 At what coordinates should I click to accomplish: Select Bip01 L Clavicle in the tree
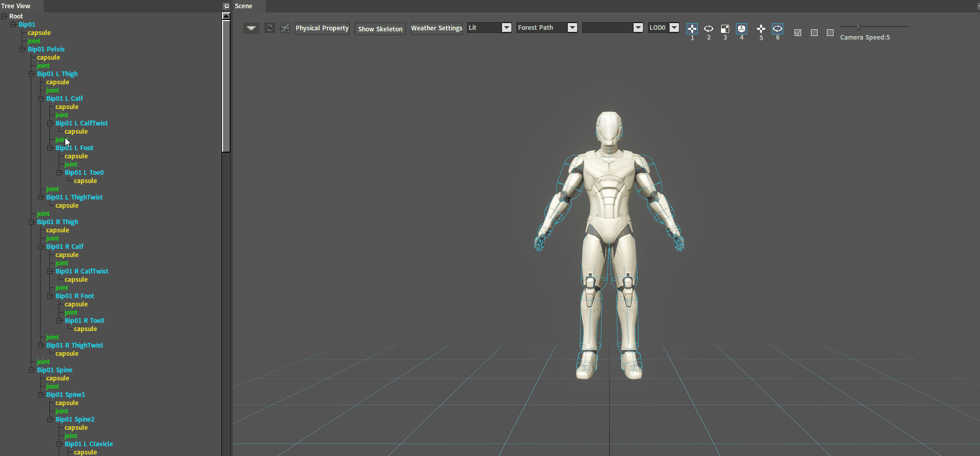[89, 444]
